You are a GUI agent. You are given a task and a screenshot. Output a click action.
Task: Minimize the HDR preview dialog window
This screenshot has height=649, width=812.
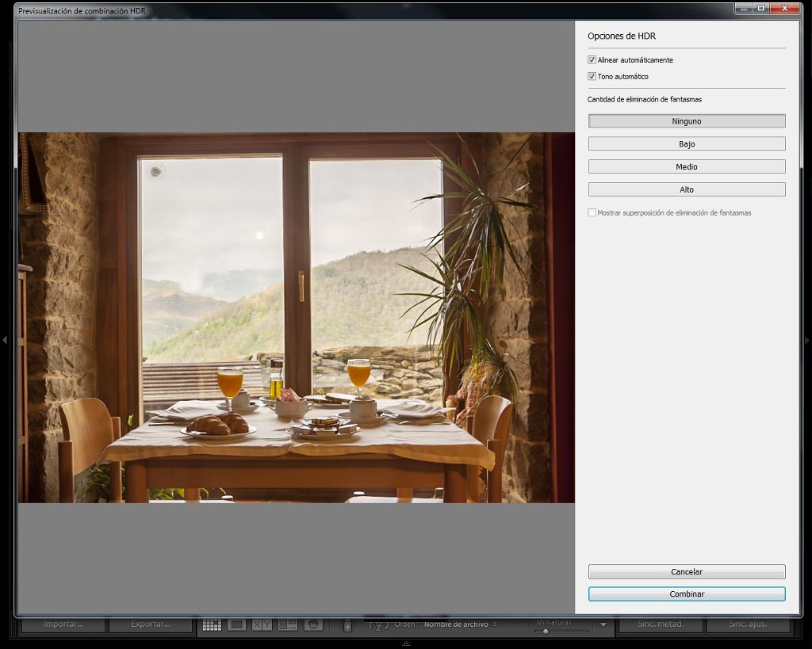[x=744, y=8]
